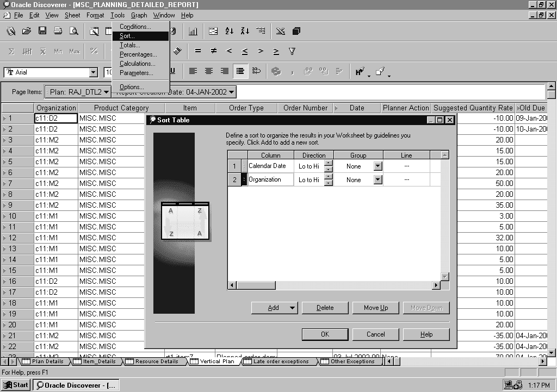
Task: Click the direction stepper up arrow for Calendar Date
Action: [329, 163]
